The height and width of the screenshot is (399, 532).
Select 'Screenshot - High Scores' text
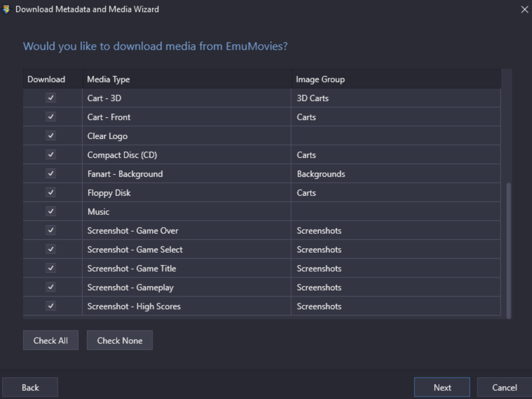coord(134,306)
